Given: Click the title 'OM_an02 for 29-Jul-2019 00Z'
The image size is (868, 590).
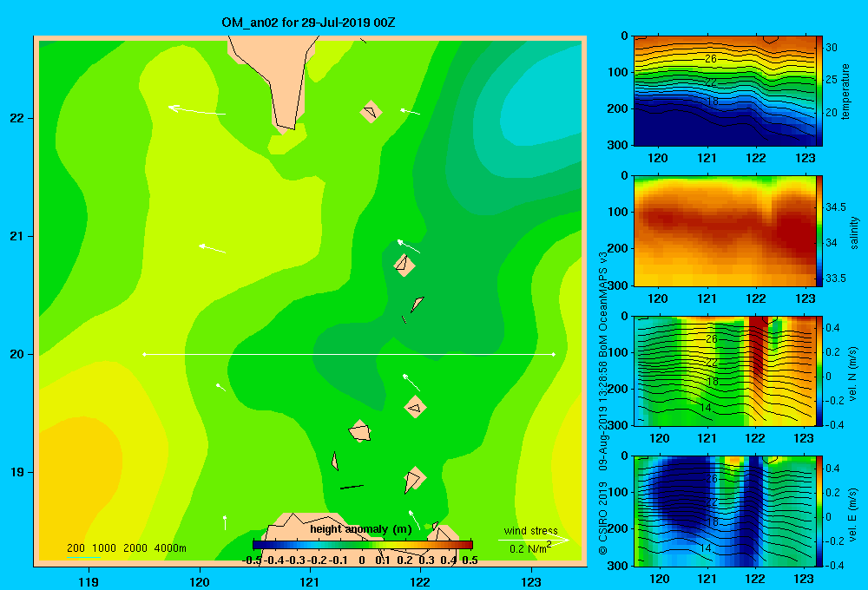Looking at the screenshot, I should click(x=308, y=23).
